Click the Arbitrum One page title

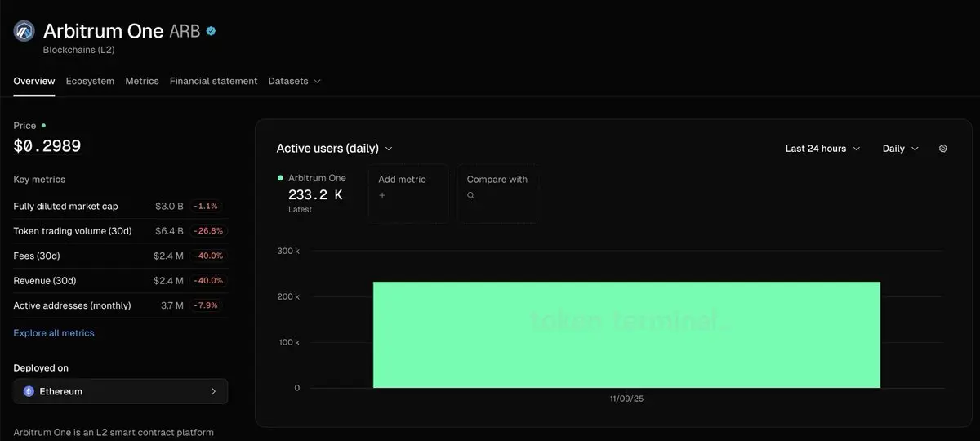point(103,31)
